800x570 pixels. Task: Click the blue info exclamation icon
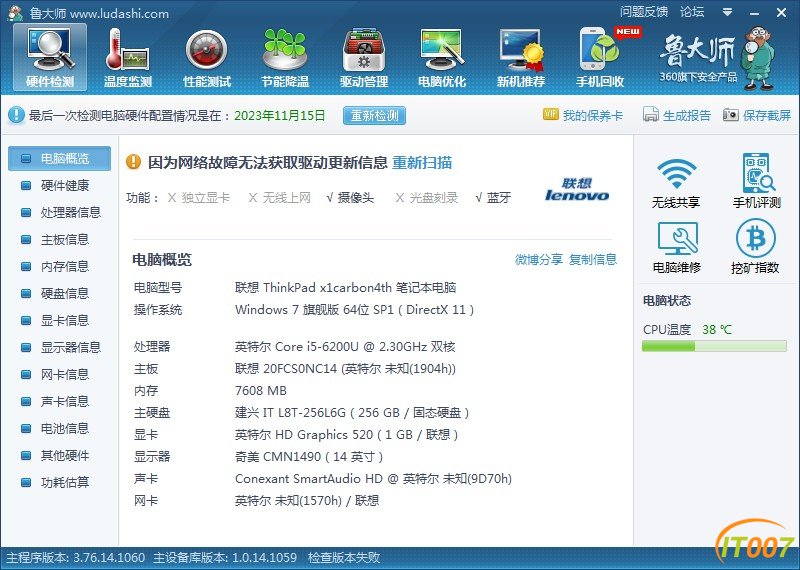16,115
